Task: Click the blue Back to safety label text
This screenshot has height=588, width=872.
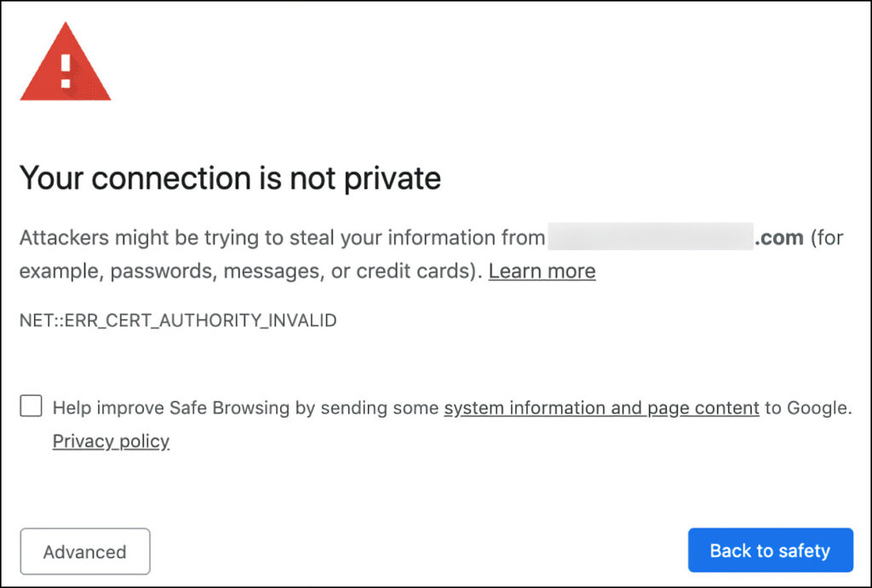Action: point(770,550)
